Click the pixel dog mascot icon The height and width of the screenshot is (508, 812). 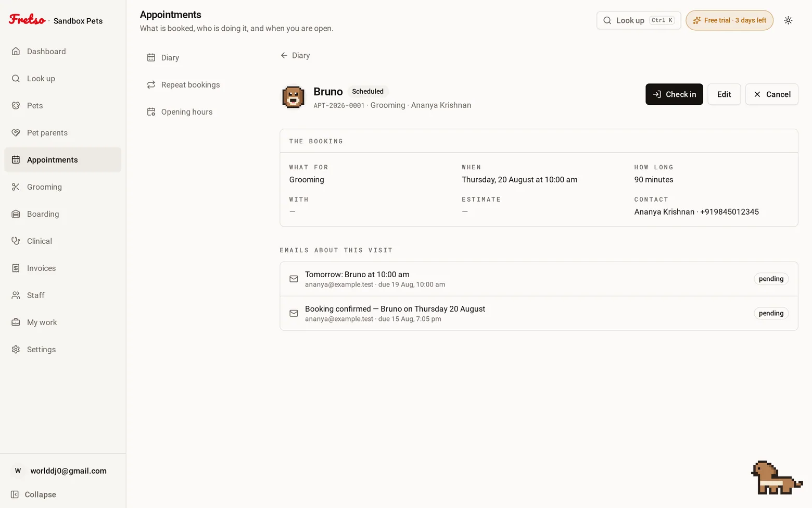(x=776, y=478)
